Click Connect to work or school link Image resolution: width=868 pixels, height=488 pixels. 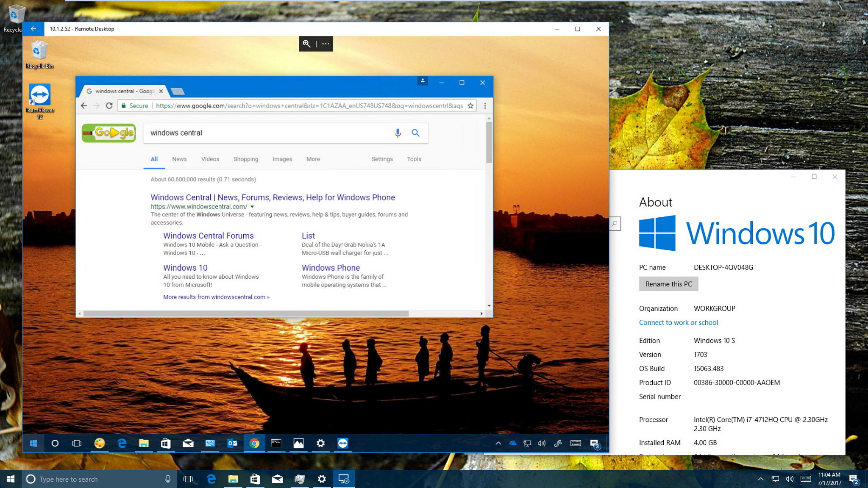(x=678, y=323)
